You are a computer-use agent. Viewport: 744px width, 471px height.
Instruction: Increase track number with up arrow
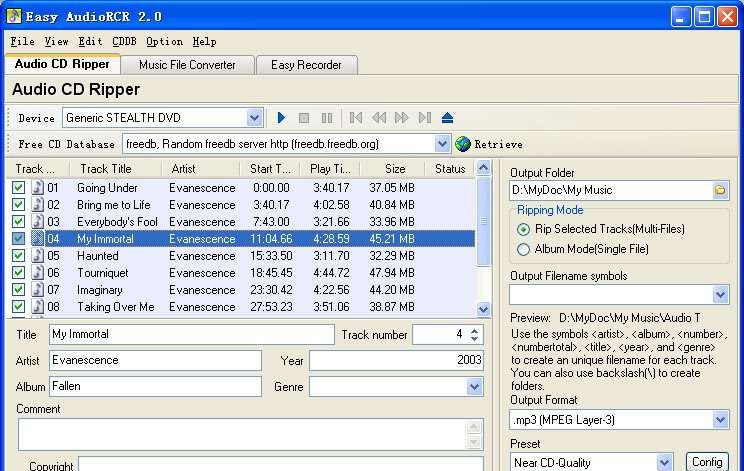[474, 331]
